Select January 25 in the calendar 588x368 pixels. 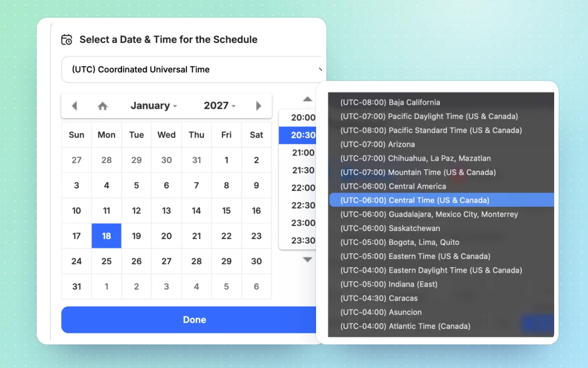click(x=106, y=261)
